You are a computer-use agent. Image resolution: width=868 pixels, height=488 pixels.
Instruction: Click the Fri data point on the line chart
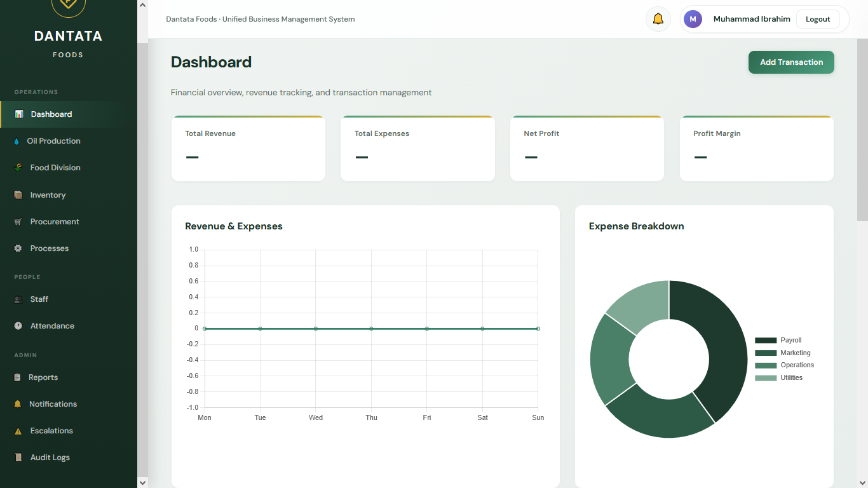[427, 329]
